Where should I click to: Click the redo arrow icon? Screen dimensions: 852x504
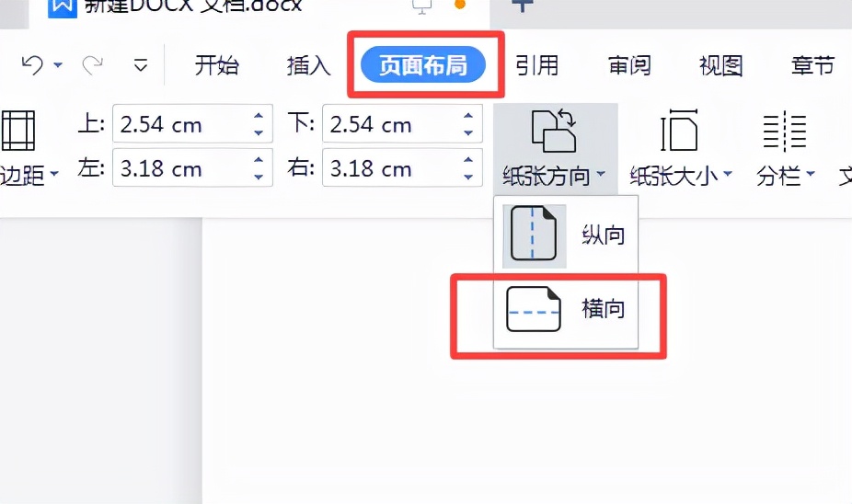92,65
